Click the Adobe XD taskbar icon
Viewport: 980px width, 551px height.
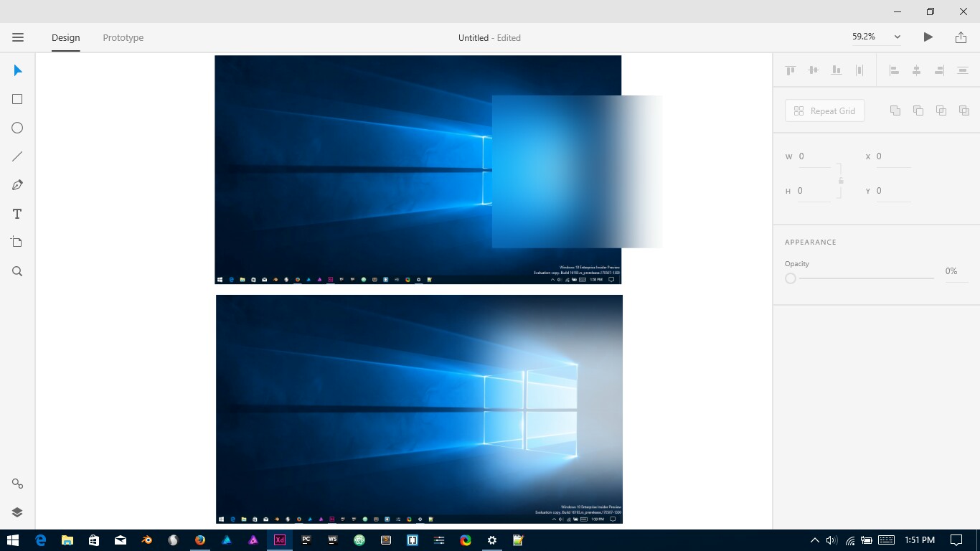[280, 540]
